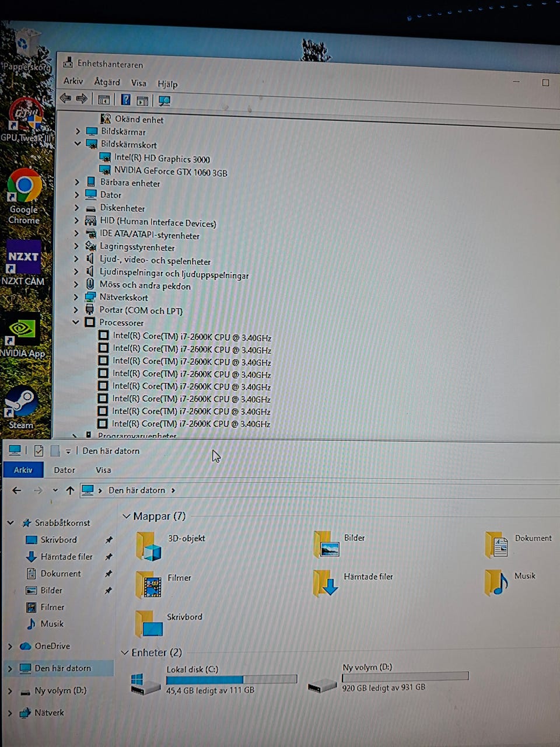Click the Ny volym (D:) usage bar
The height and width of the screenshot is (747, 560).
[x=405, y=677]
